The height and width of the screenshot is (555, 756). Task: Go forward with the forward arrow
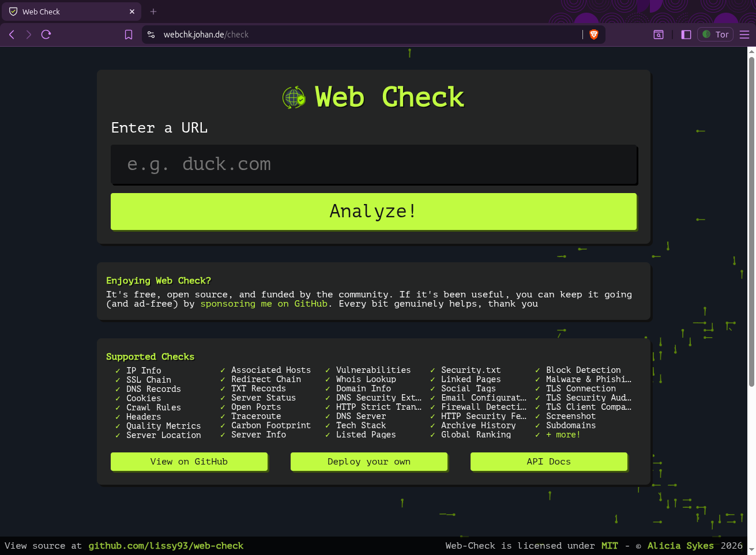29,35
